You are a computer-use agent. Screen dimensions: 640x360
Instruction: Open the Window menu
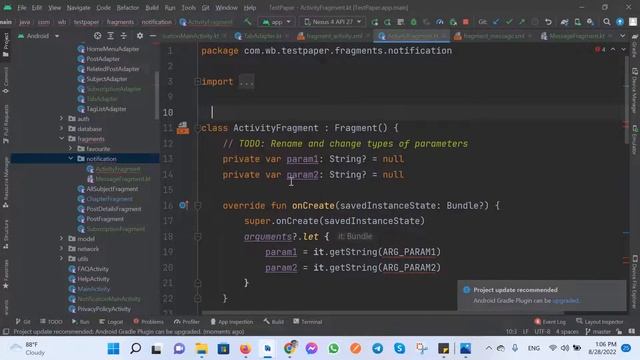227,8
